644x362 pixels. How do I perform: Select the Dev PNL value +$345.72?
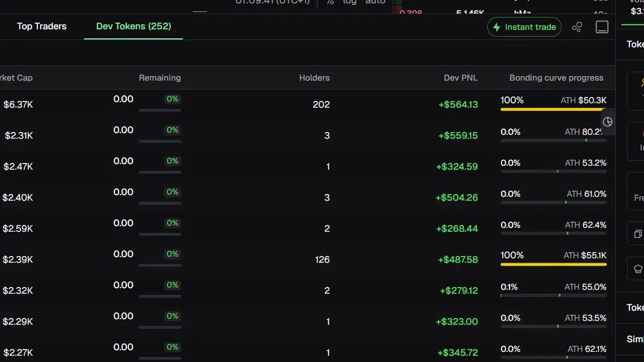click(458, 352)
